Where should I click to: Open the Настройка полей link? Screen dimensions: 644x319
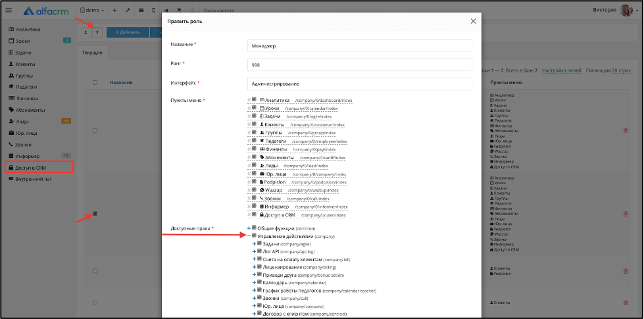click(562, 70)
